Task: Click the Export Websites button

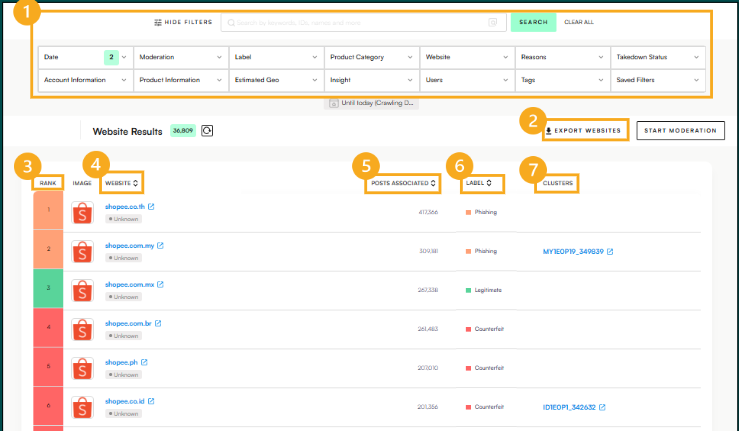Action: click(x=586, y=130)
